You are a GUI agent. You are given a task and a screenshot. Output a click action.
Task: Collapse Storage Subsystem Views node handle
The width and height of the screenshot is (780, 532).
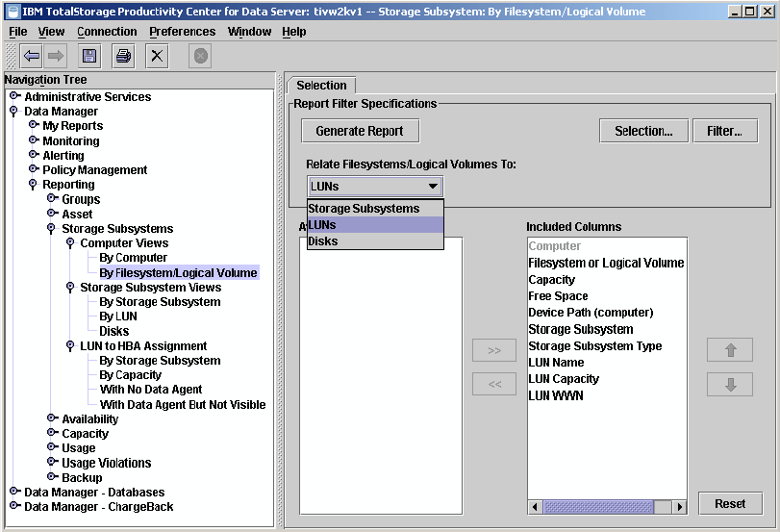click(70, 287)
